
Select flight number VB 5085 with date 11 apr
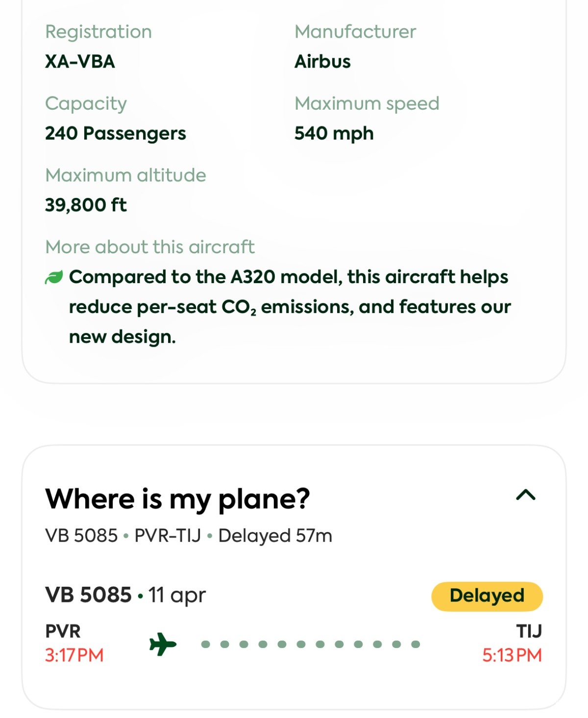[125, 595]
